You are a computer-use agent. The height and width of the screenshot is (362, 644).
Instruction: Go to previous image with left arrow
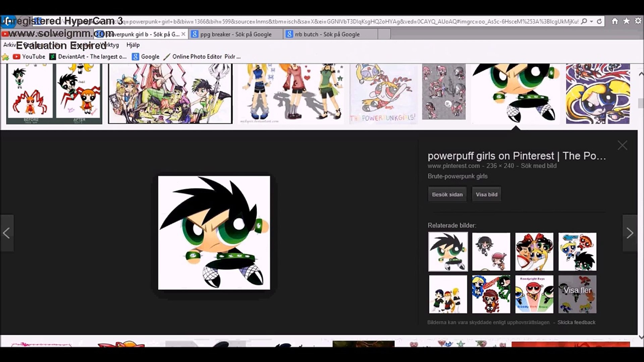(x=7, y=233)
